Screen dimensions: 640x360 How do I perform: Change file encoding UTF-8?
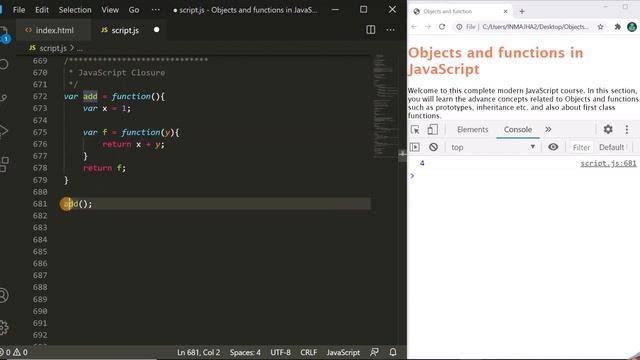click(280, 352)
